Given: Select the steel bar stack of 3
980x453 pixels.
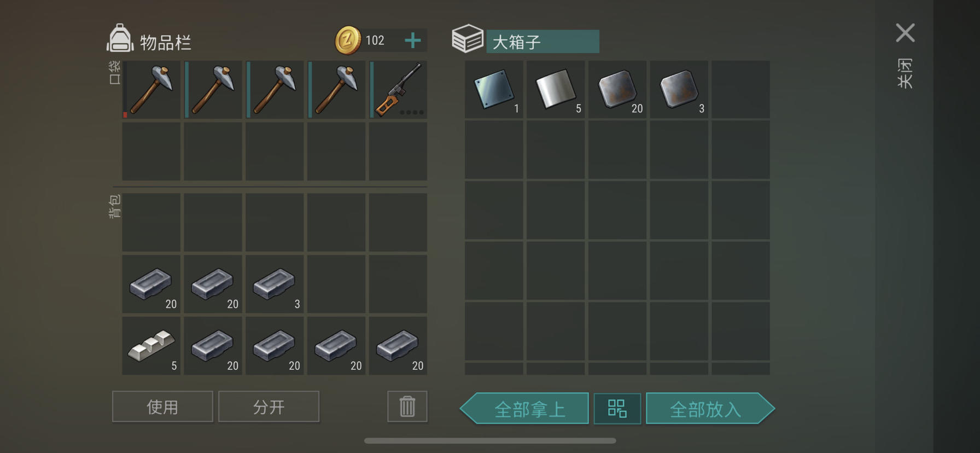Looking at the screenshot, I should pos(275,284).
